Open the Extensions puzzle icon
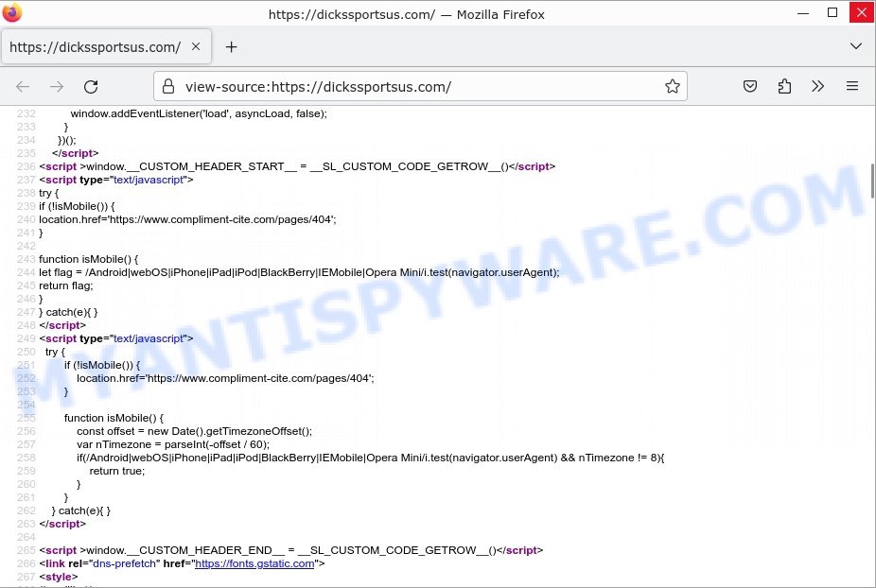This screenshot has height=588, width=876. pyautogui.click(x=784, y=86)
